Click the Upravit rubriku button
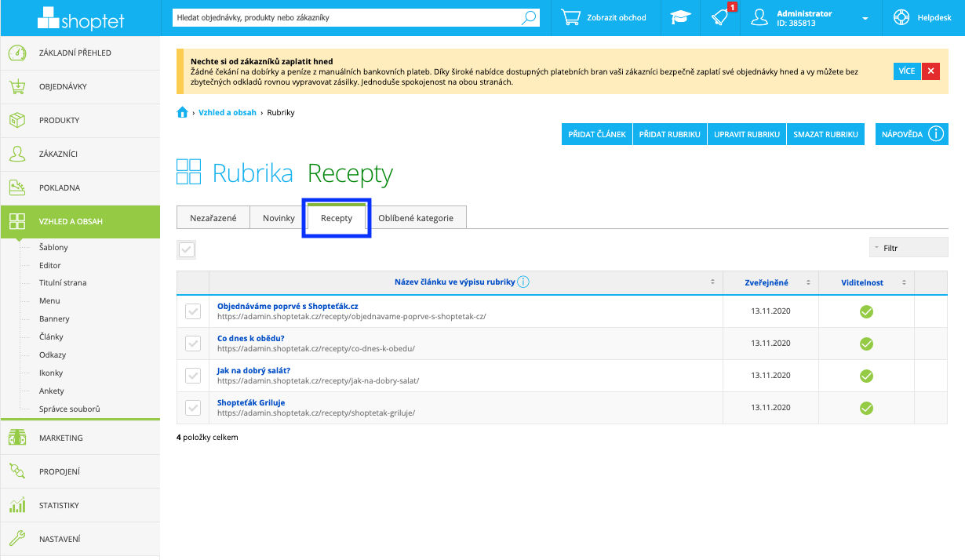This screenshot has width=965, height=560. coord(747,134)
